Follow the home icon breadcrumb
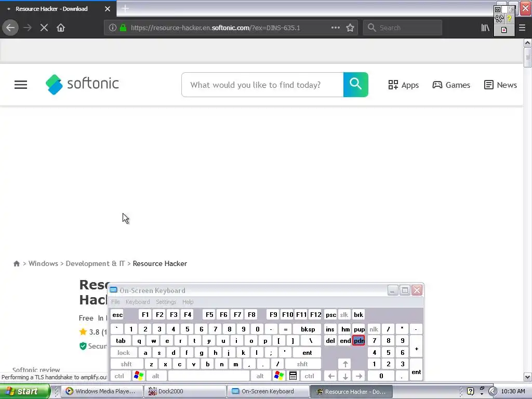Image resolution: width=532 pixels, height=399 pixels. (16, 263)
